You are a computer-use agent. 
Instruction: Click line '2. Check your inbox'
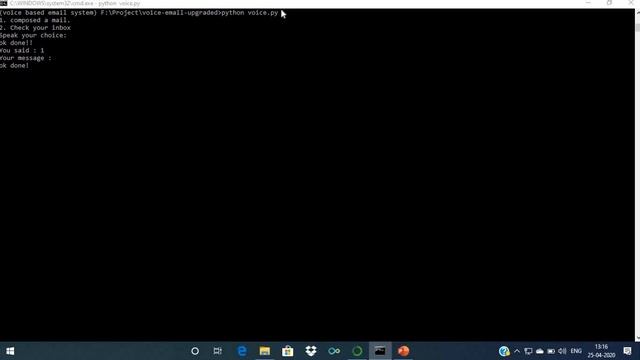point(36,28)
